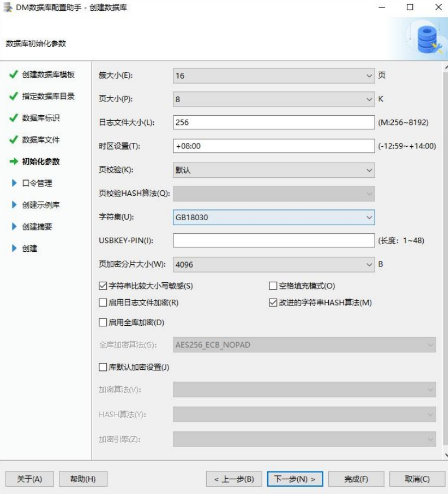
Task: Go to 创建示例库 step
Action: tap(41, 205)
